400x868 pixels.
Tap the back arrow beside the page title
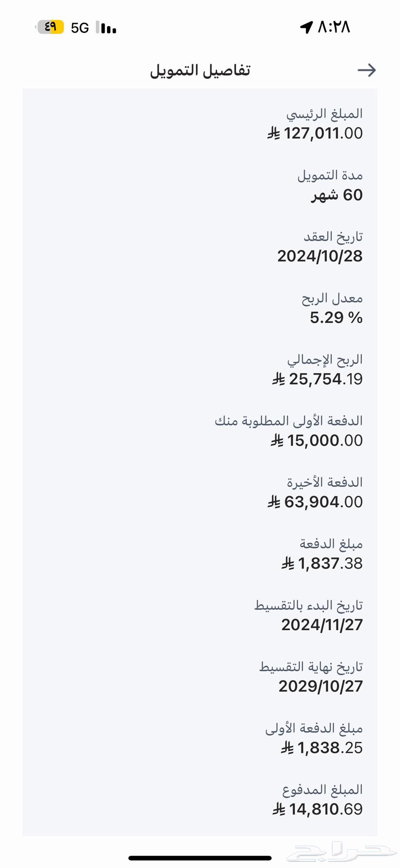tap(366, 70)
